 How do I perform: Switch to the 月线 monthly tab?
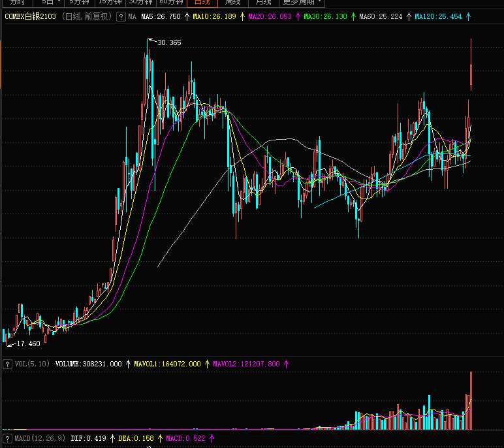coord(264,3)
